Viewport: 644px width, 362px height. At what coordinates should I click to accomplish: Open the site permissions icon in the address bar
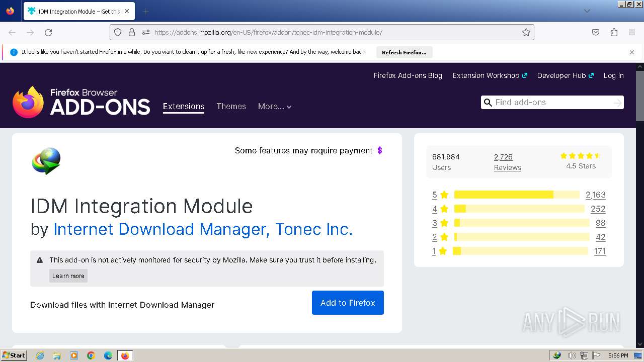(x=146, y=32)
